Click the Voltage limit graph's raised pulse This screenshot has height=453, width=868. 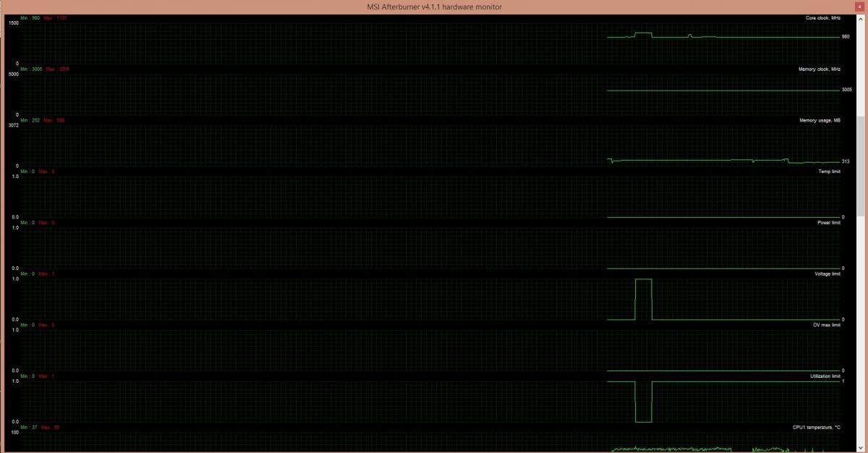[643, 298]
